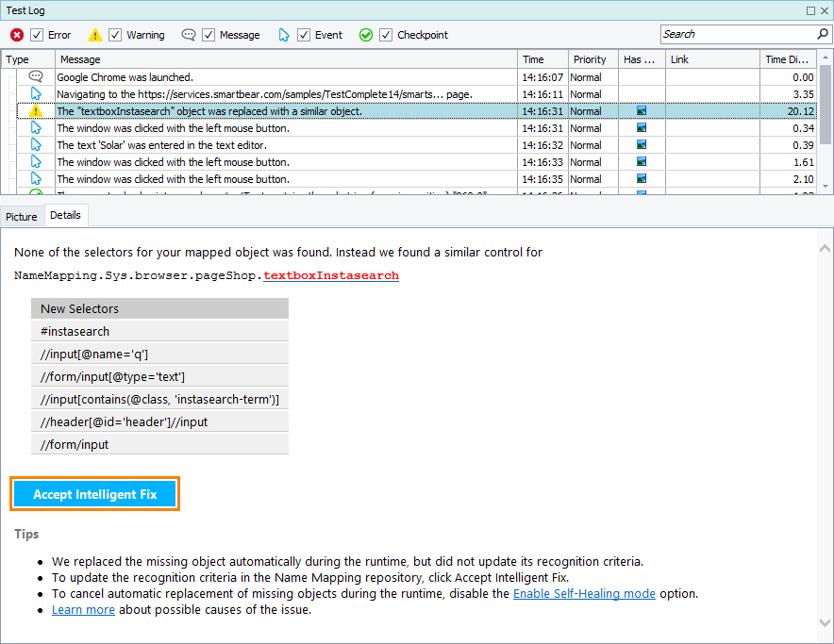Click the green Checkpoint filter icon

366,34
